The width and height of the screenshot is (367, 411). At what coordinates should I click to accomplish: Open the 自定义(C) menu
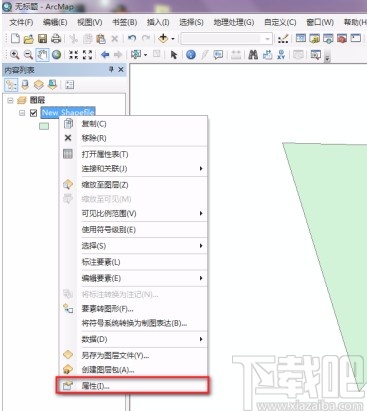click(280, 22)
